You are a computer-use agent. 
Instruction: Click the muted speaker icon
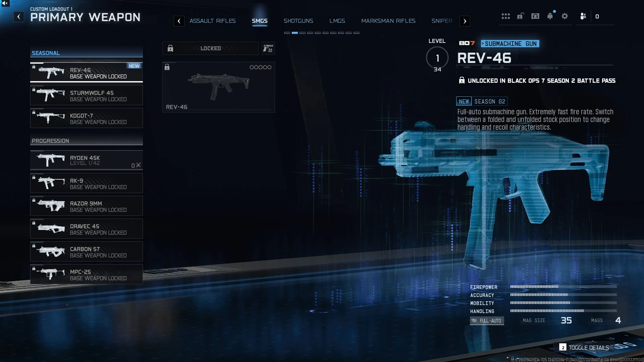pos(5,3)
